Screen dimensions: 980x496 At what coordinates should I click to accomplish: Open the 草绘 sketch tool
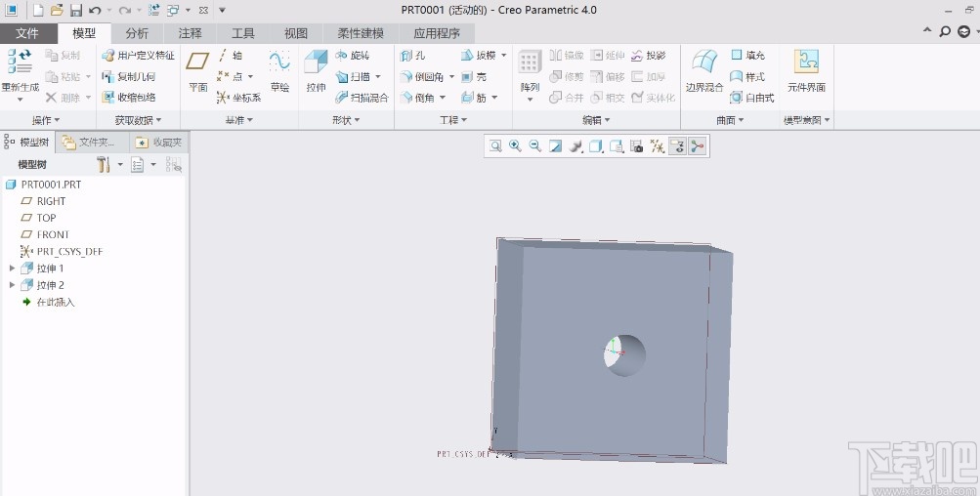pos(279,70)
